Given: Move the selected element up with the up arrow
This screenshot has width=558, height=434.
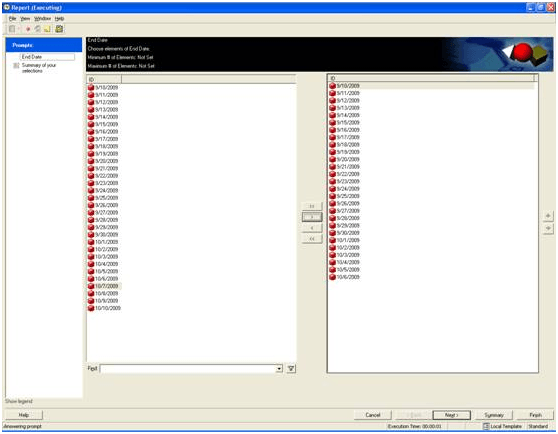Looking at the screenshot, I should pos(548,216).
